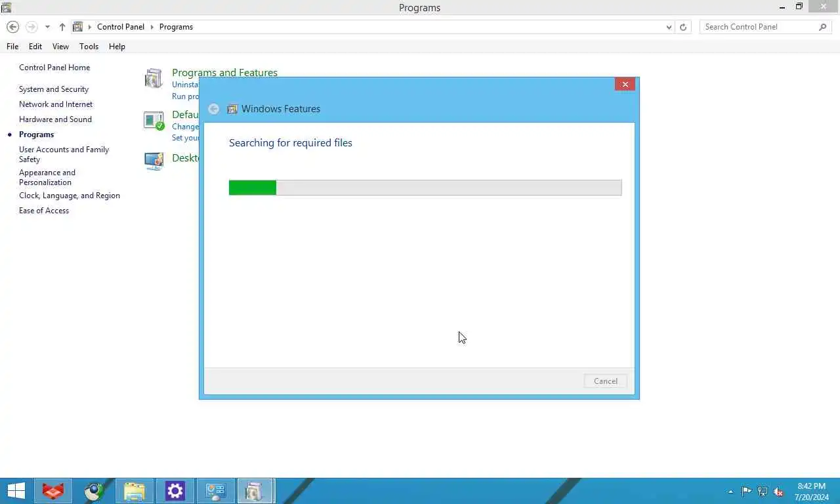Image resolution: width=840 pixels, height=504 pixels.
Task: Click the Windows Features title icon
Action: [x=232, y=109]
